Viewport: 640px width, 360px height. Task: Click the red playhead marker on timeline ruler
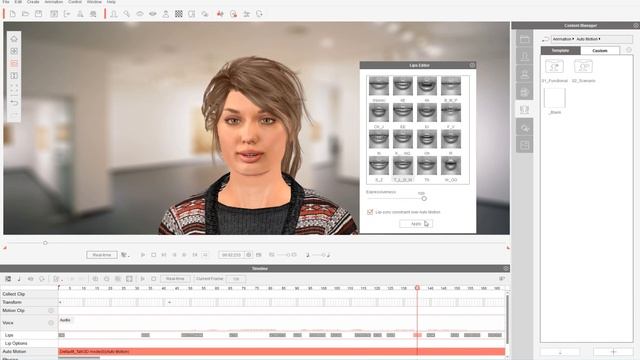pyautogui.click(x=417, y=288)
